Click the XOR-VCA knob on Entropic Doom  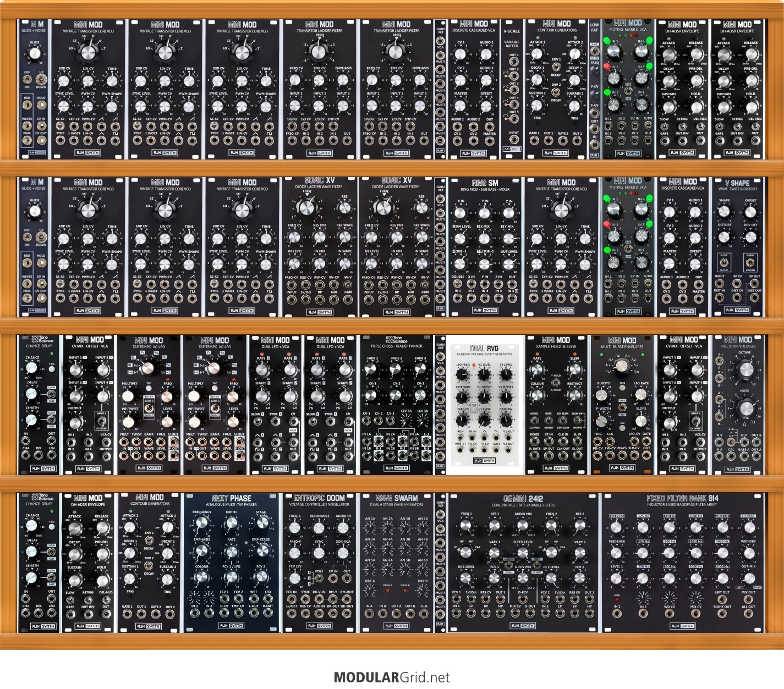click(x=343, y=553)
